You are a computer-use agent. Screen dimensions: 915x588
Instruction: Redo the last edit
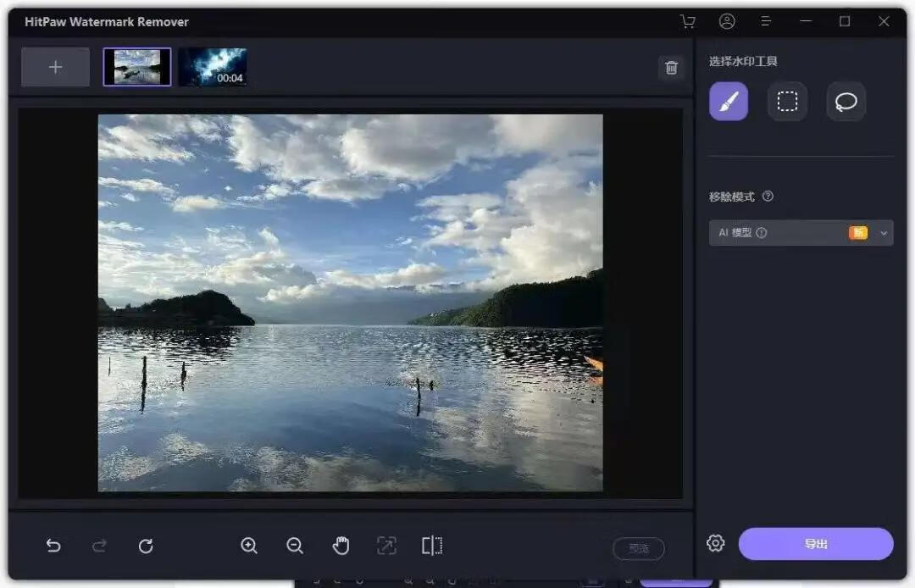[99, 546]
